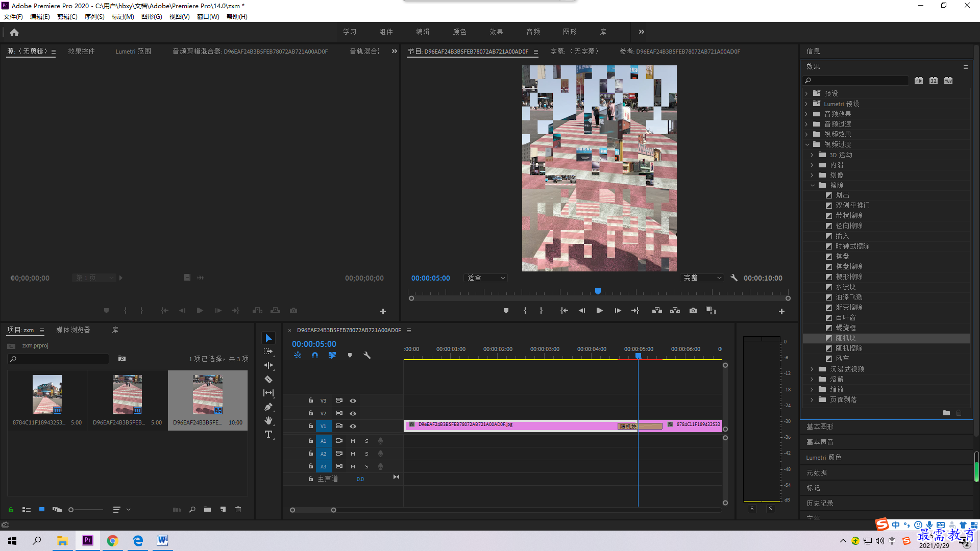
Task: Click New Item in project panel
Action: pyautogui.click(x=223, y=509)
